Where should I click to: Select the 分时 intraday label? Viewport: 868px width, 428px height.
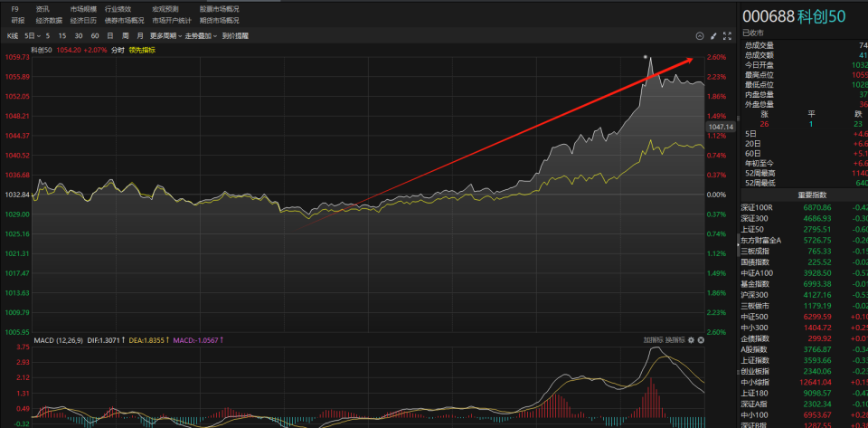tap(118, 50)
